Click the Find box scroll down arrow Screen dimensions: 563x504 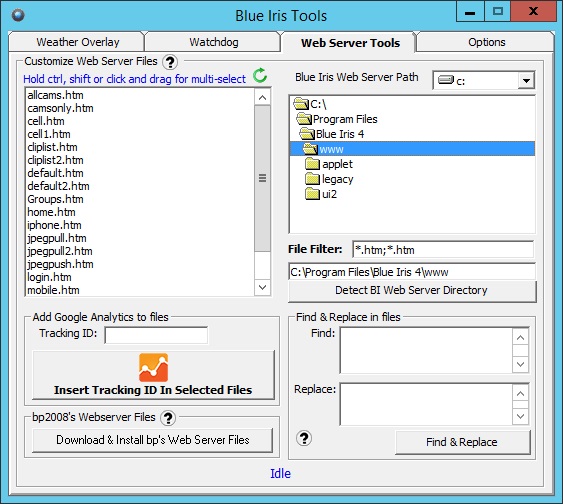click(520, 364)
